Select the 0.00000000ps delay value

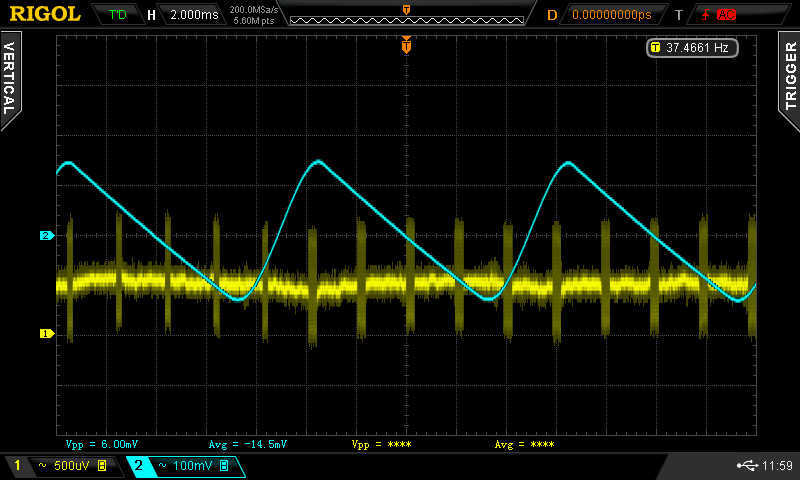point(612,15)
